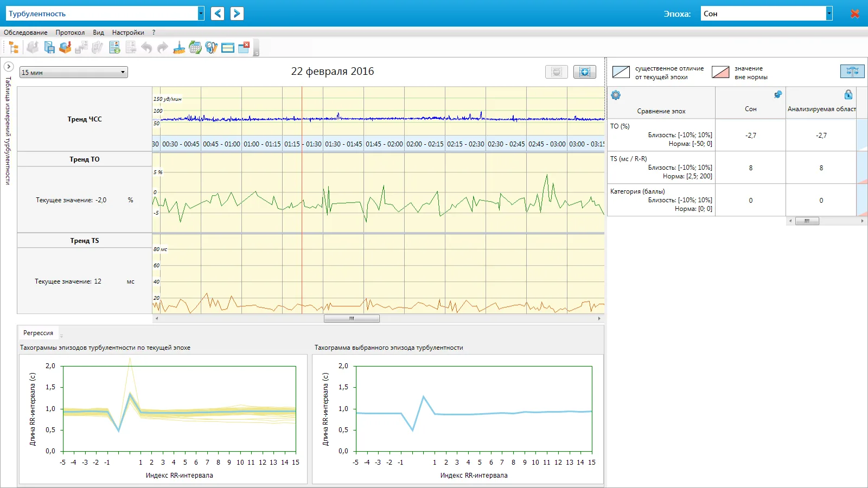This screenshot has width=868, height=488.
Task: Select the Регрессия tab
Action: pyautogui.click(x=38, y=333)
